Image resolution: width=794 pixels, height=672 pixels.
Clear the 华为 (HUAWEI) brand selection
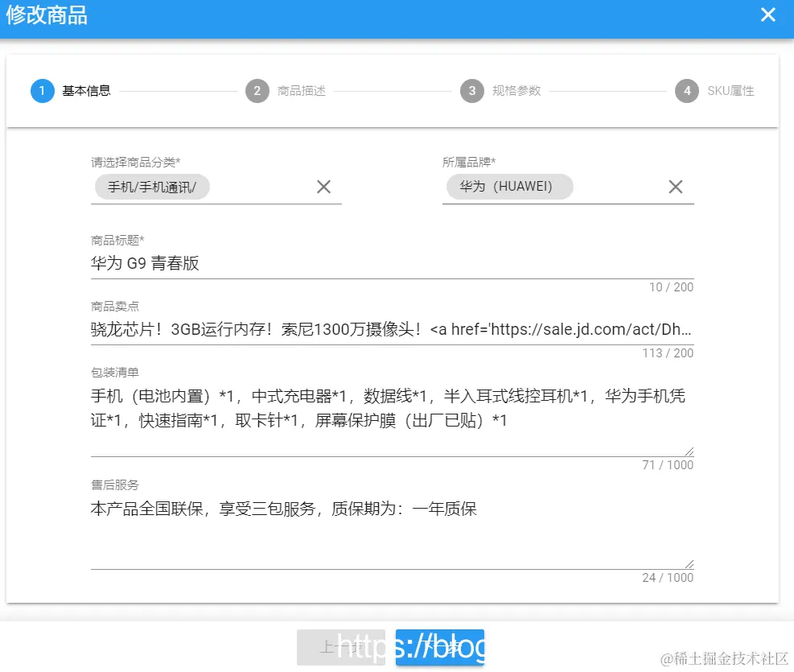click(x=675, y=187)
